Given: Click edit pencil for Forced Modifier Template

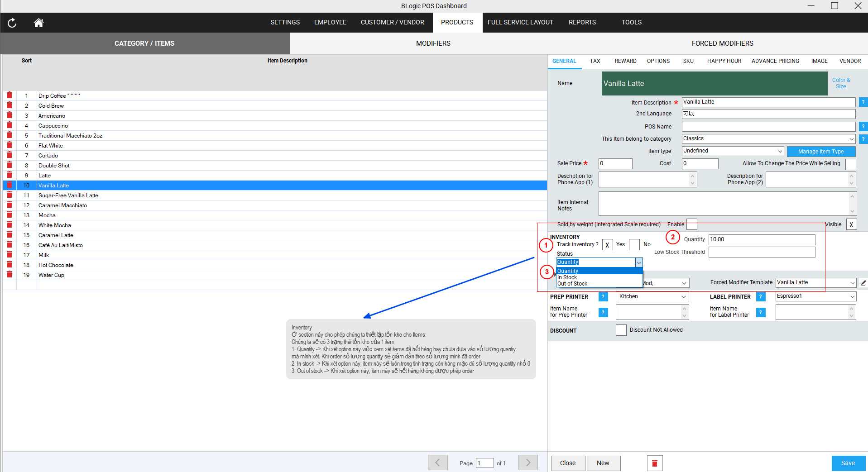Looking at the screenshot, I should [863, 283].
